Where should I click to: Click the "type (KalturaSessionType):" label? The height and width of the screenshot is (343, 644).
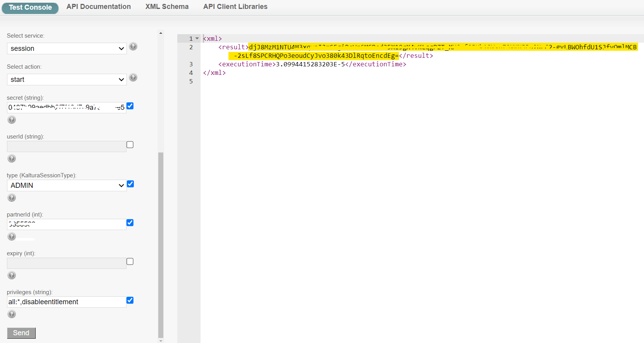click(x=42, y=175)
